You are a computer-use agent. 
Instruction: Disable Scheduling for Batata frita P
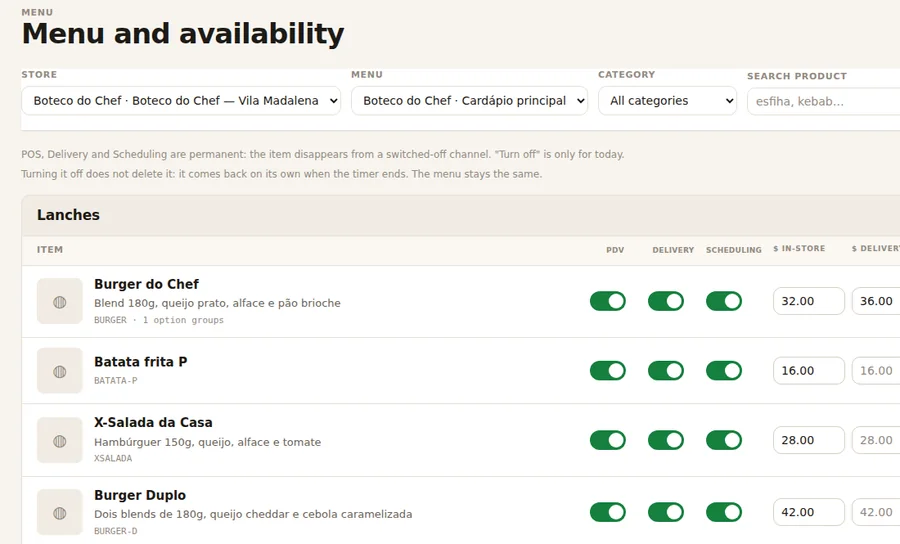(724, 371)
